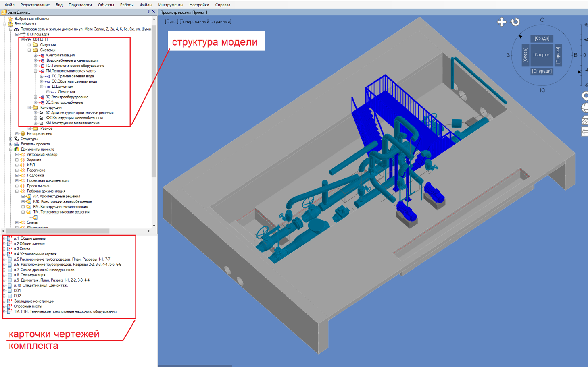This screenshot has height=367, width=588.
Task: Click the globe sphere icon on right edge
Action: coord(585,108)
